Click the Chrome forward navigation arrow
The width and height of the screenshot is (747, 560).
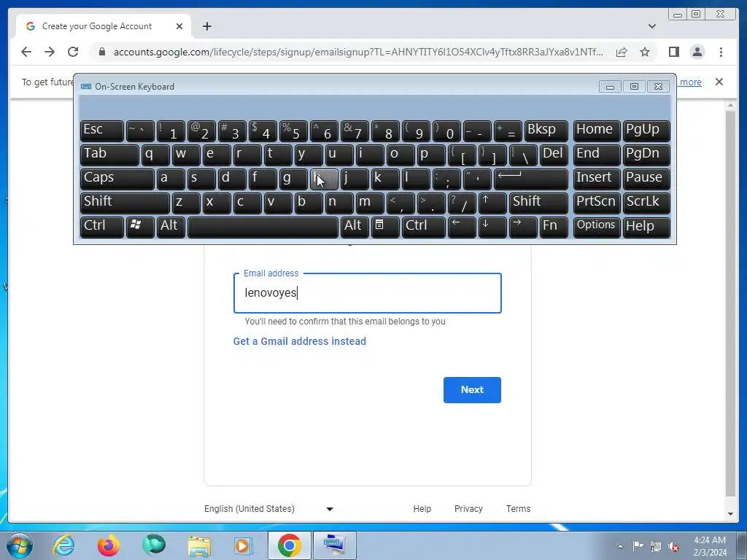(x=50, y=52)
